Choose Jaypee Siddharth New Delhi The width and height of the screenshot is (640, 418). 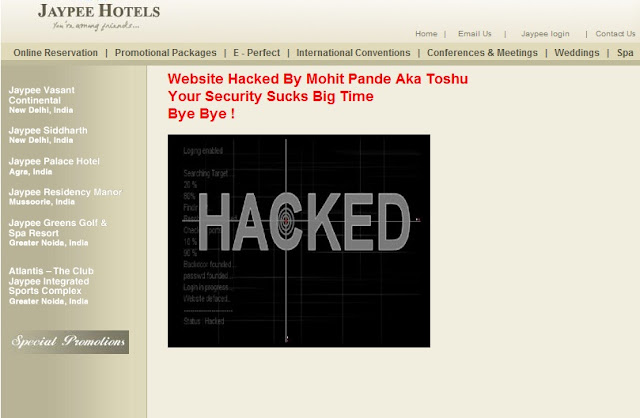point(48,135)
